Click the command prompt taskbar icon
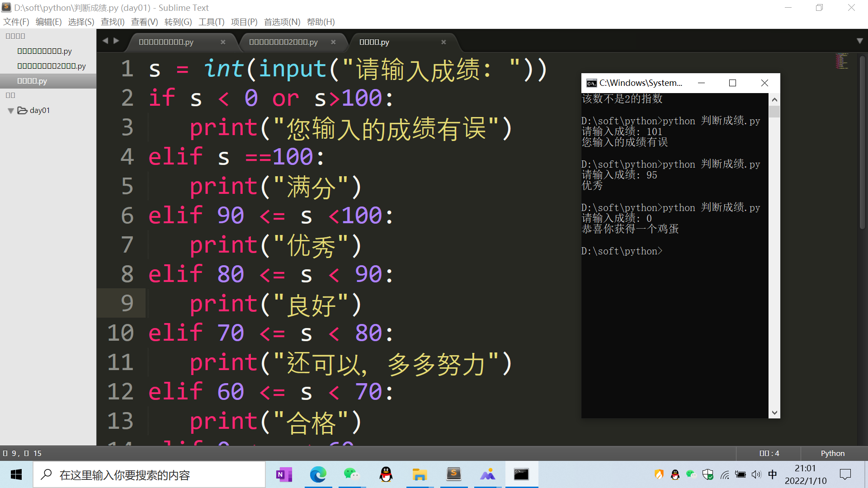This screenshot has height=488, width=868. coord(521,474)
